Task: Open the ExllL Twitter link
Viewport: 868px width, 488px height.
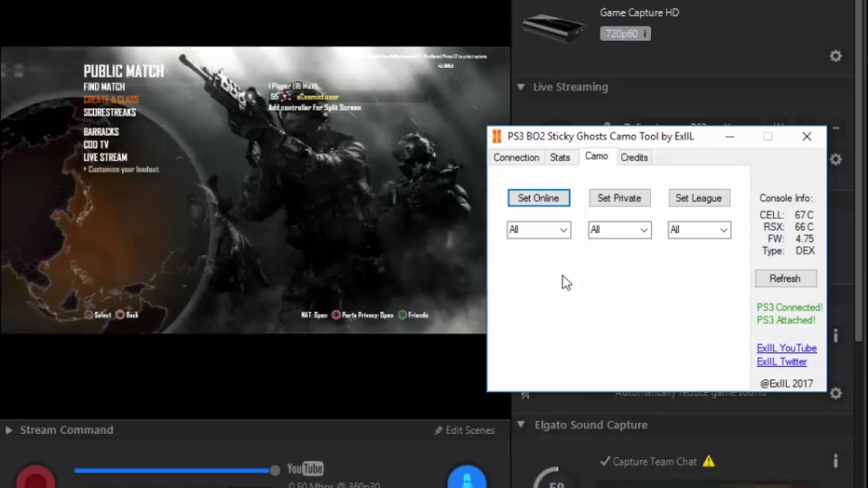Action: click(x=782, y=362)
